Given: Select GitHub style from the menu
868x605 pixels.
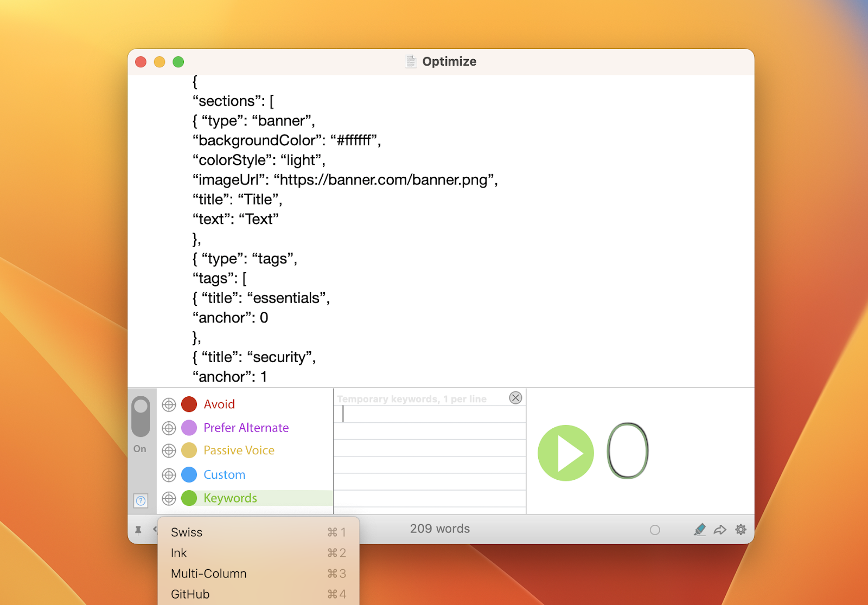Looking at the screenshot, I should point(189,594).
